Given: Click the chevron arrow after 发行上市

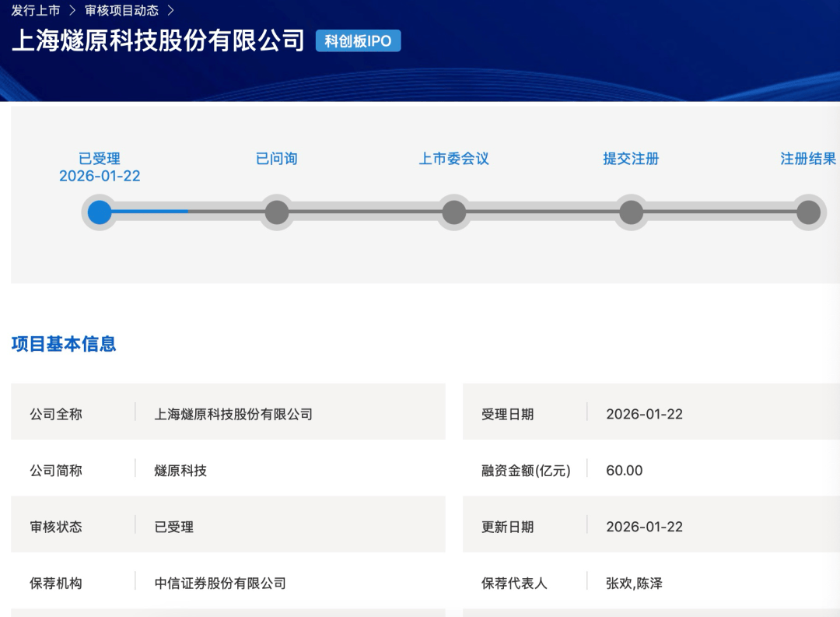Looking at the screenshot, I should tap(72, 11).
